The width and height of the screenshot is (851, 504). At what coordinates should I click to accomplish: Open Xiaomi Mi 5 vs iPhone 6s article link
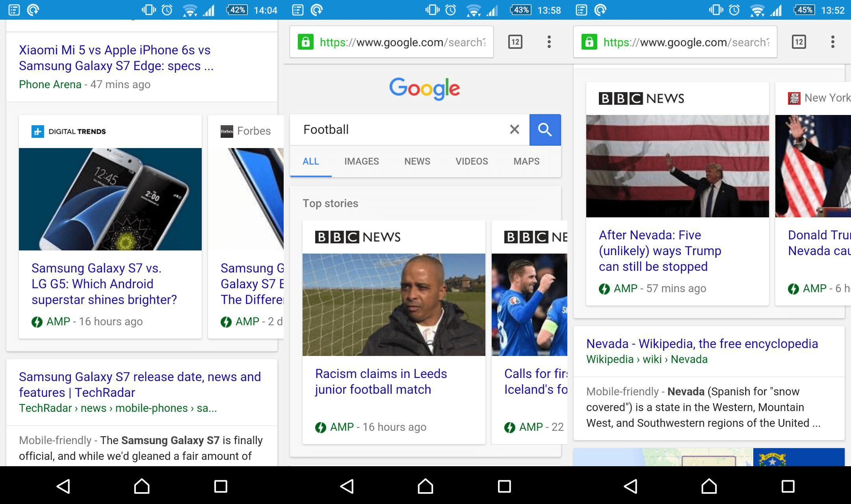(116, 58)
